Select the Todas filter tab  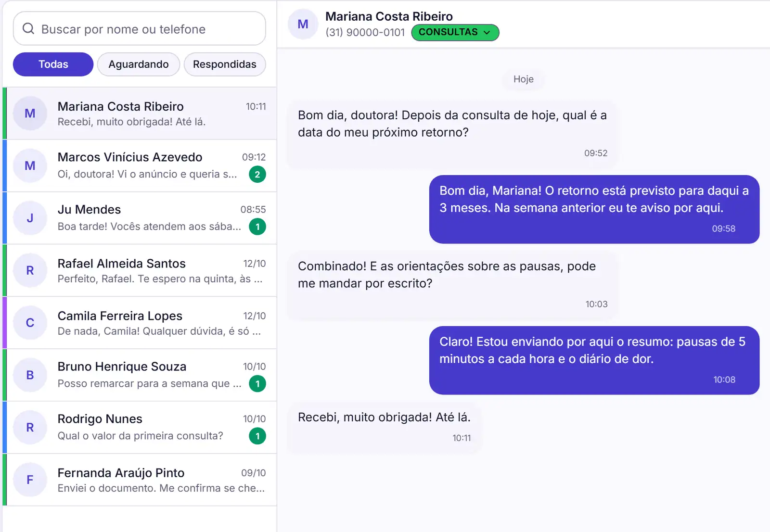point(53,64)
